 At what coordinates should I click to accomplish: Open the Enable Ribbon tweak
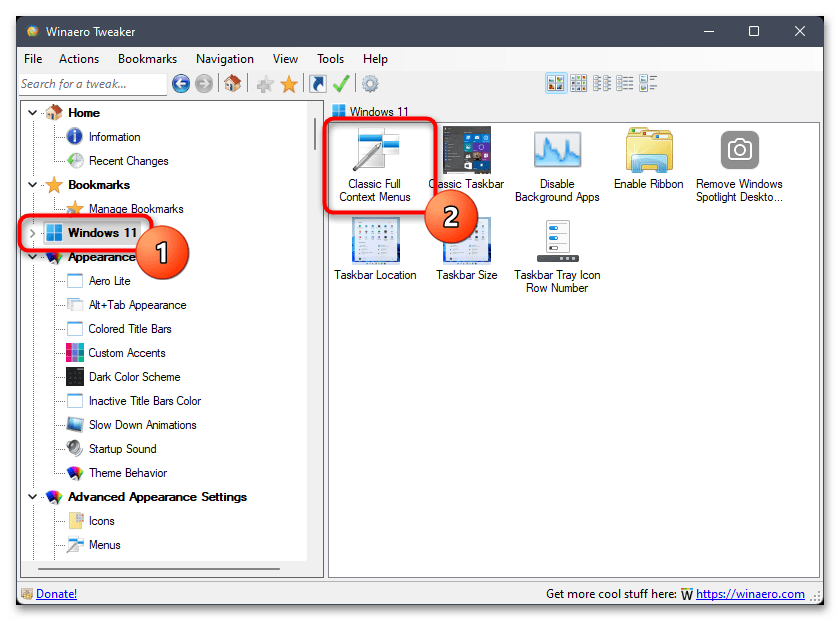pos(649,160)
